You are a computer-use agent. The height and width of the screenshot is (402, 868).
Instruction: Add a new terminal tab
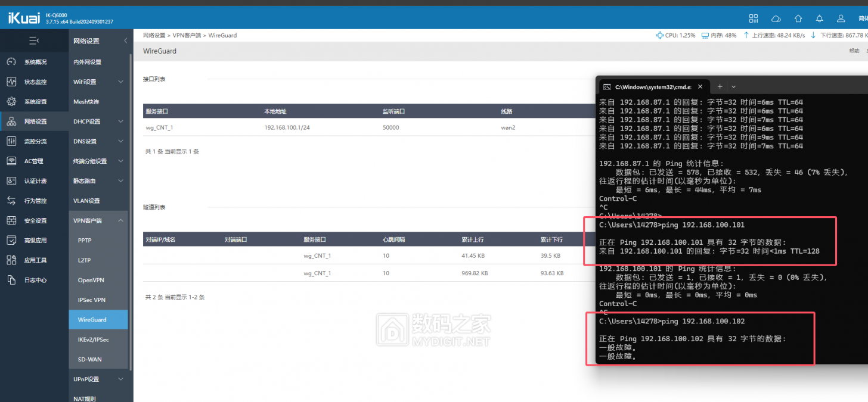coord(720,86)
